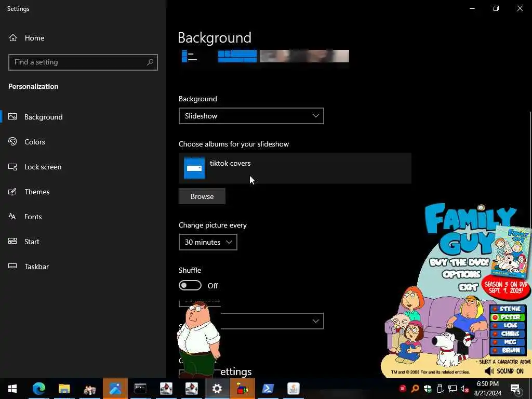Open the notification center icon
The height and width of the screenshot is (399, 532).
pyautogui.click(x=515, y=389)
